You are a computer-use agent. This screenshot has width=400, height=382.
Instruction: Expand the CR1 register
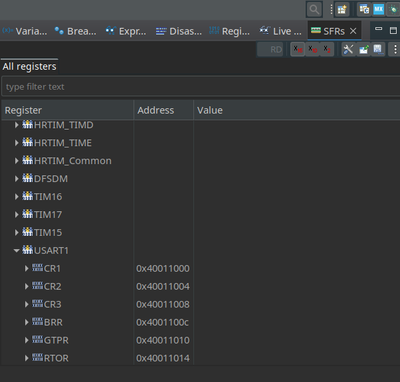[26, 269]
